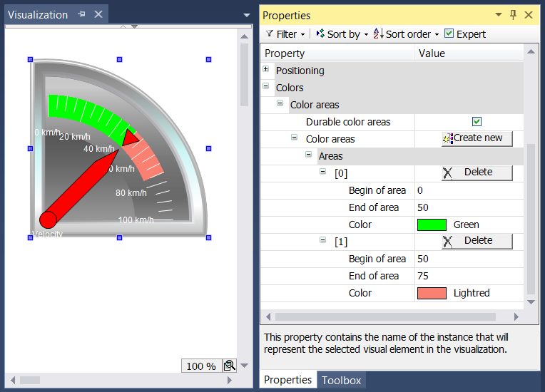Click the Property column header
This screenshot has height=392, width=545.
point(337,53)
